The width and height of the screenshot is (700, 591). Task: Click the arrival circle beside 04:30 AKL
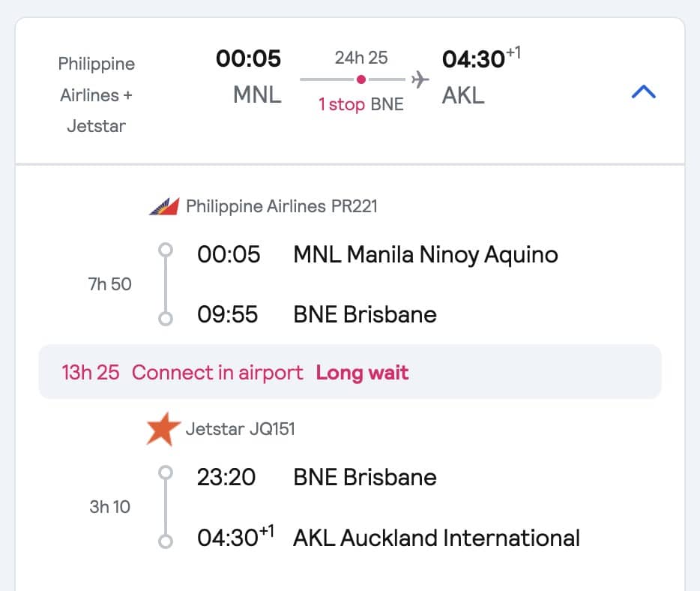coord(165,544)
